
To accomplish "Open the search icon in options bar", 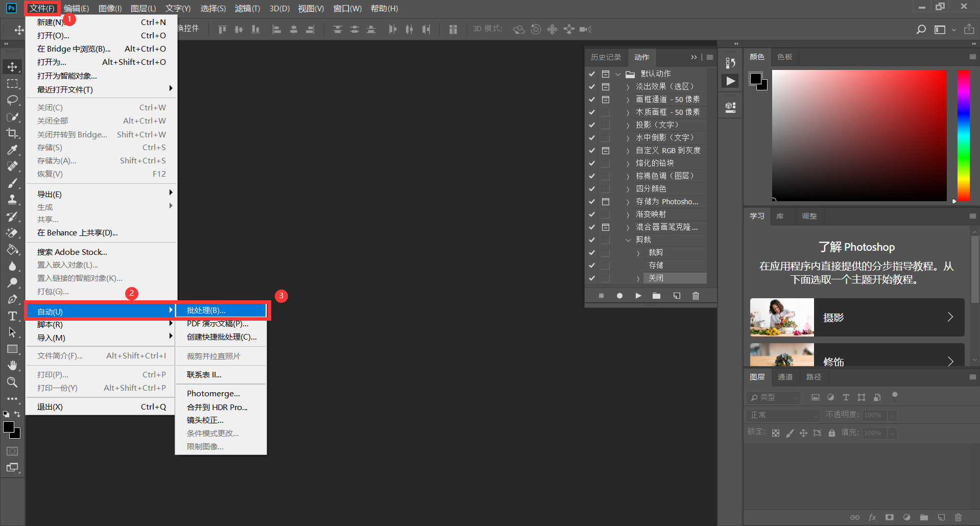I will point(921,30).
